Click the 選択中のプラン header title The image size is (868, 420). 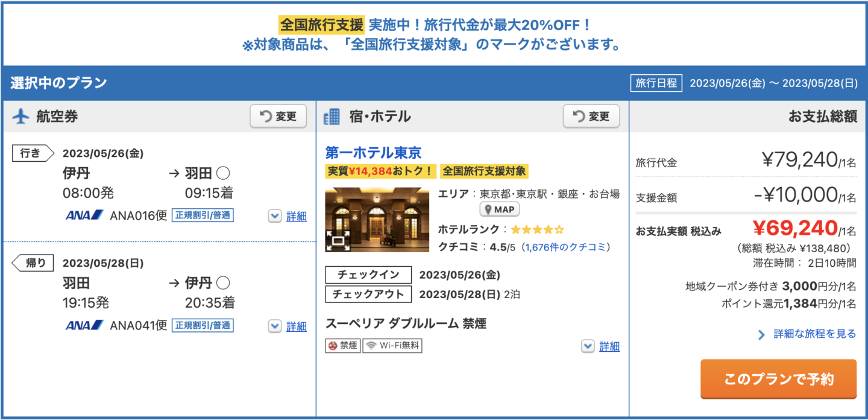click(x=58, y=83)
